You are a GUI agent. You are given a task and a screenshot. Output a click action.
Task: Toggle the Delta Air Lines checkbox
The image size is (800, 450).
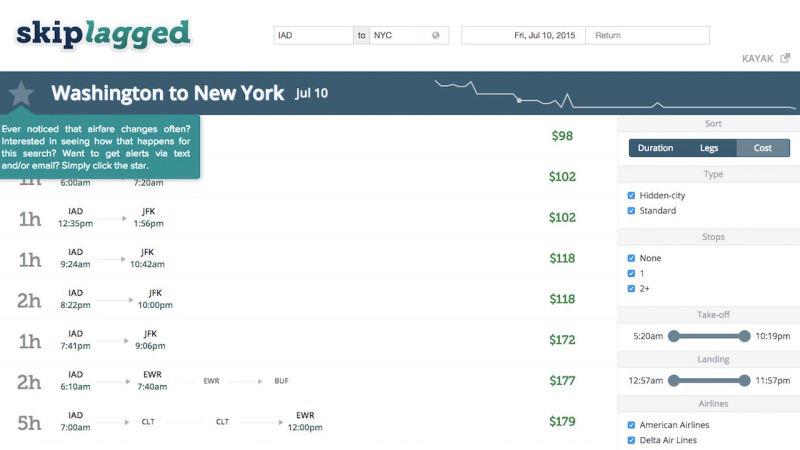click(631, 440)
